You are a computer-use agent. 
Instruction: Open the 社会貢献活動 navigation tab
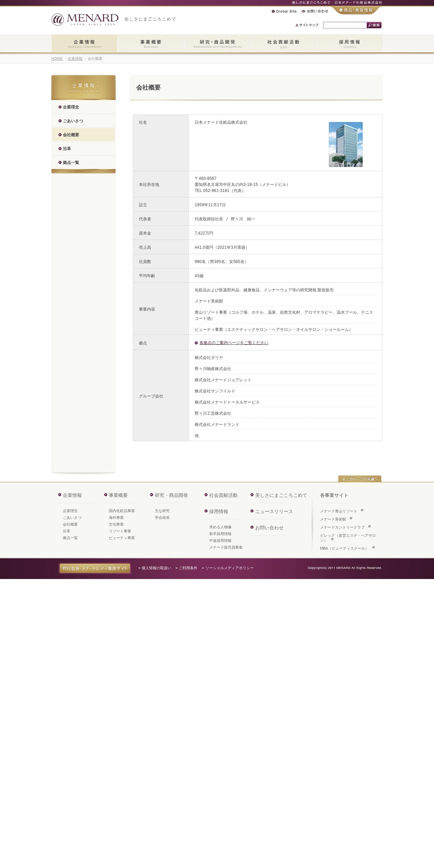[283, 44]
